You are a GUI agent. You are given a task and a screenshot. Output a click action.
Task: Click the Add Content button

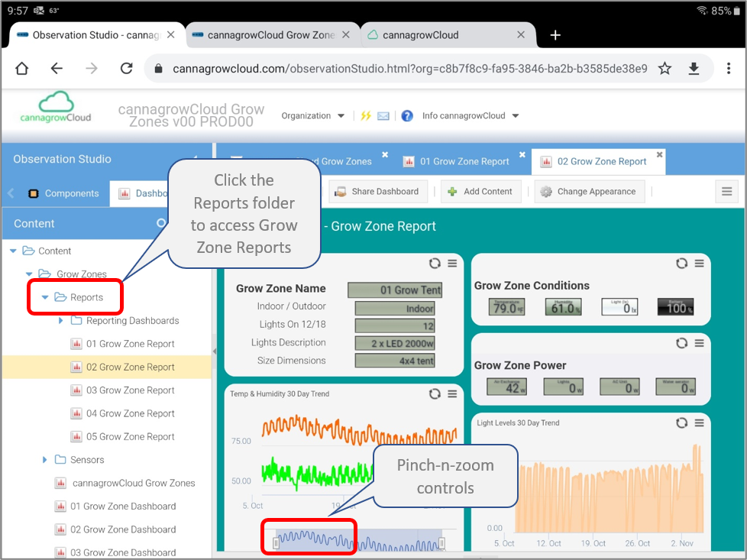480,192
